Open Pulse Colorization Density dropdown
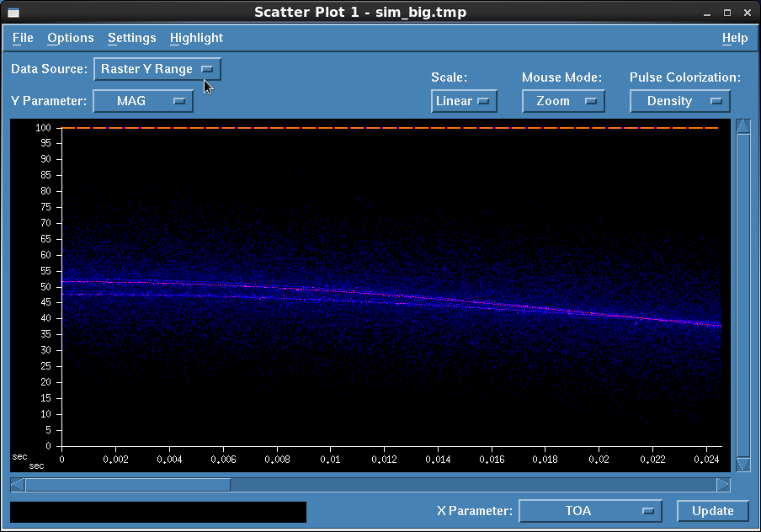 click(679, 101)
